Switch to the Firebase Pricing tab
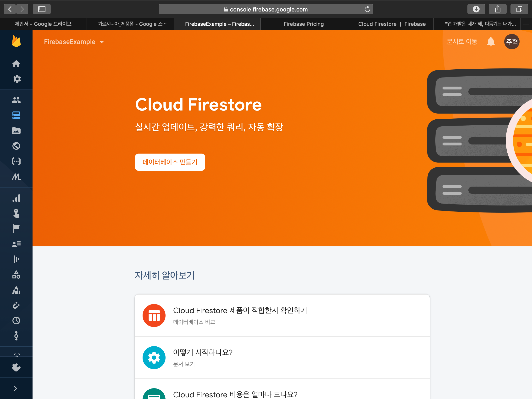The width and height of the screenshot is (532, 399). 304,24
